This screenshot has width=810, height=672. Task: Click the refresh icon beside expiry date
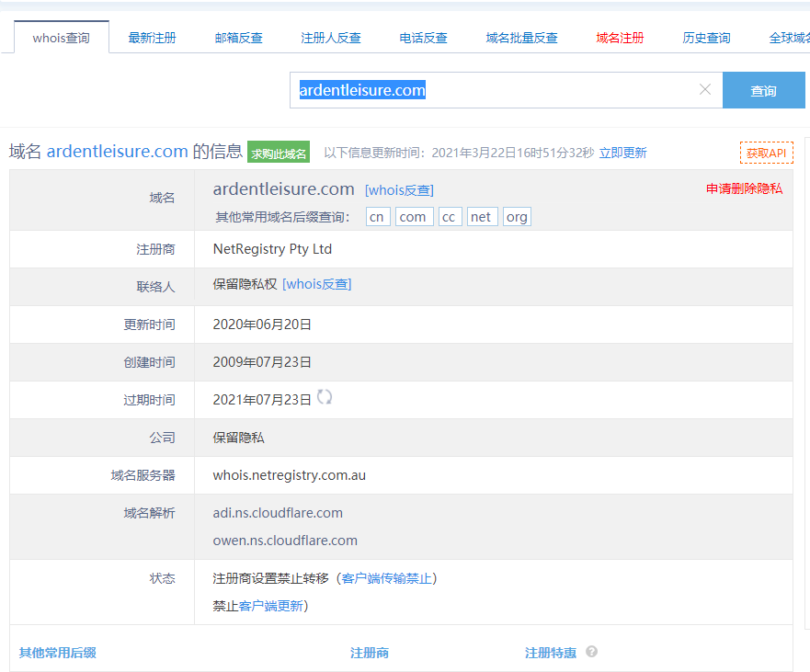click(x=325, y=397)
